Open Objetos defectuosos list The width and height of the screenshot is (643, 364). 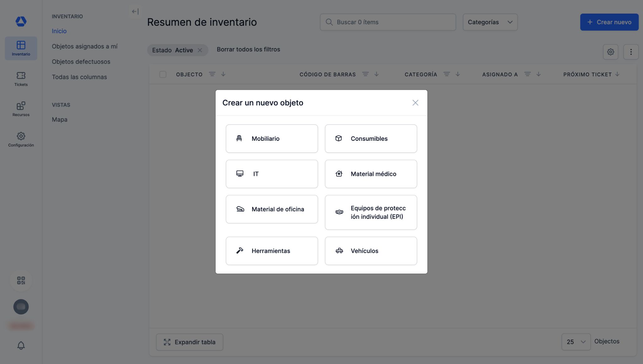[x=81, y=62]
